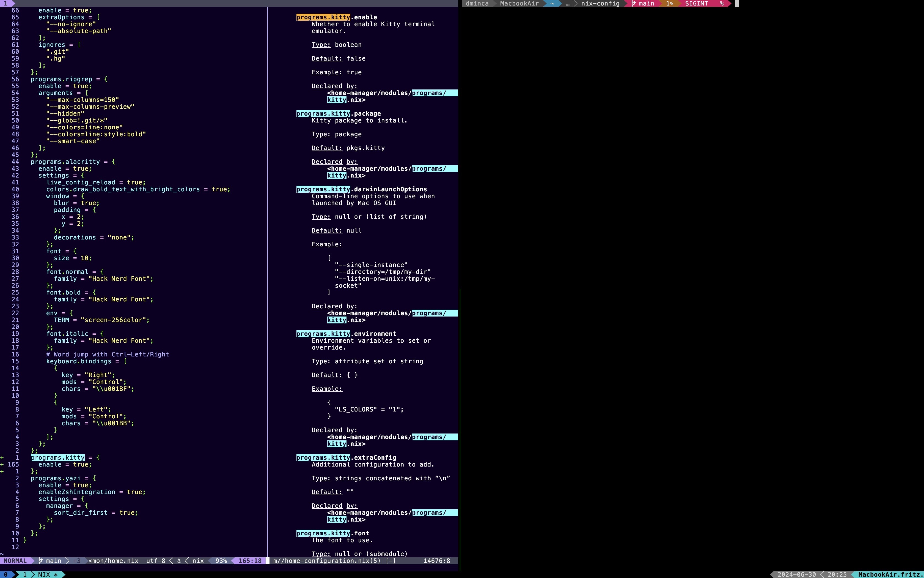
Task: Click 'sort_dir_first = true;' line
Action: 96,512
